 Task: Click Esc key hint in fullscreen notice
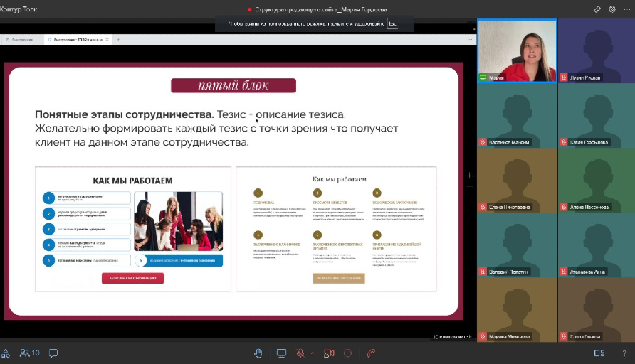point(392,23)
